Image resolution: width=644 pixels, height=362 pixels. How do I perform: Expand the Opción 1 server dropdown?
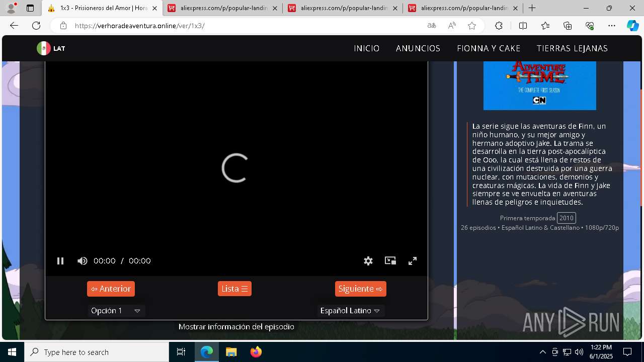tap(116, 311)
